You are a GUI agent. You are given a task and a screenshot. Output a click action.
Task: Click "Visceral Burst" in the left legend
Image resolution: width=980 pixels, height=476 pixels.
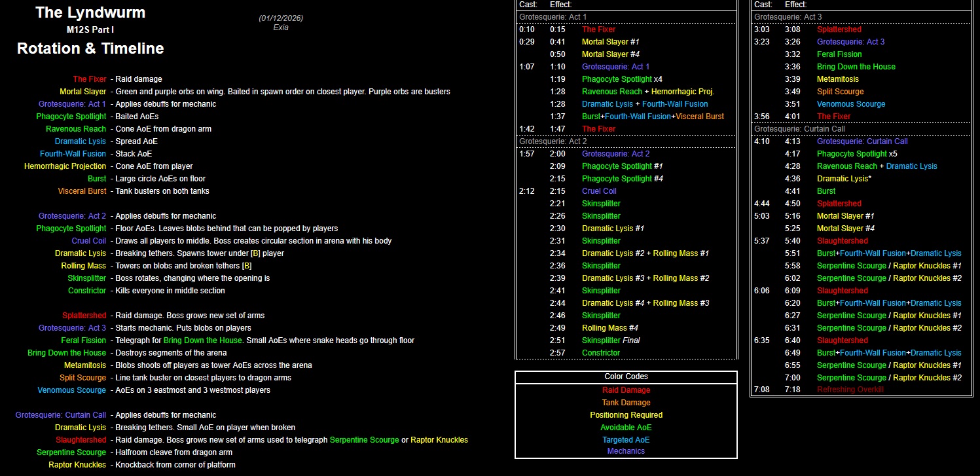tap(82, 191)
